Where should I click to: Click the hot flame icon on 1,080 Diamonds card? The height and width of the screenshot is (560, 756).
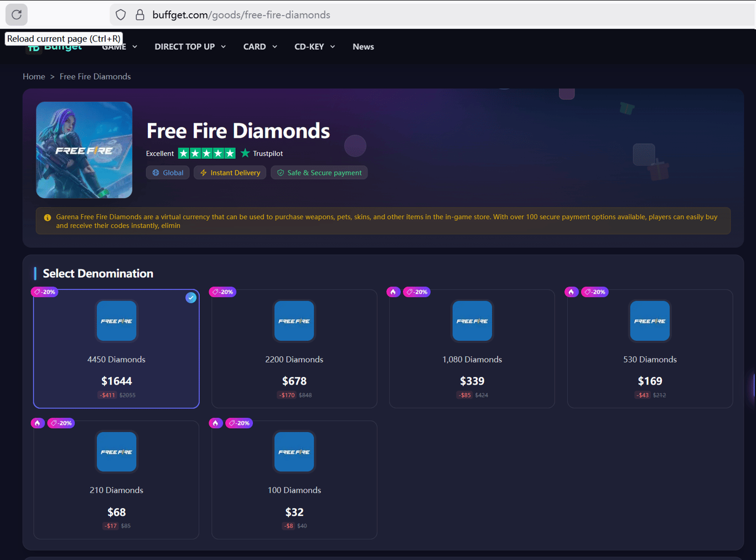click(x=393, y=292)
